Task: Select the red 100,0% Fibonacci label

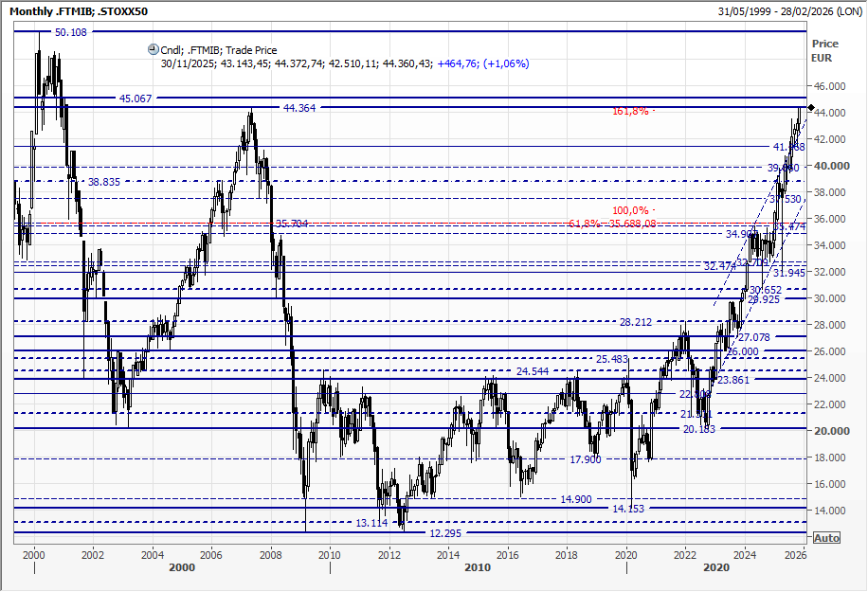Action: [x=630, y=210]
